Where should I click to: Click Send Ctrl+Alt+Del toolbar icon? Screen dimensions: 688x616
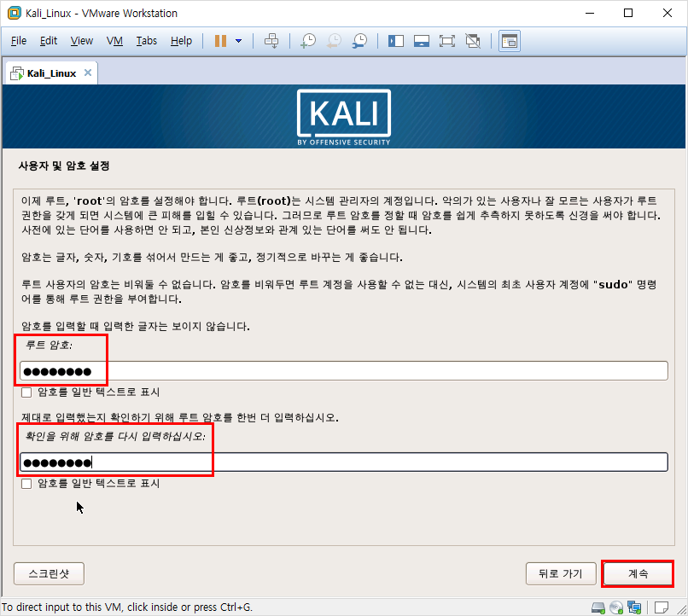pyautogui.click(x=271, y=41)
